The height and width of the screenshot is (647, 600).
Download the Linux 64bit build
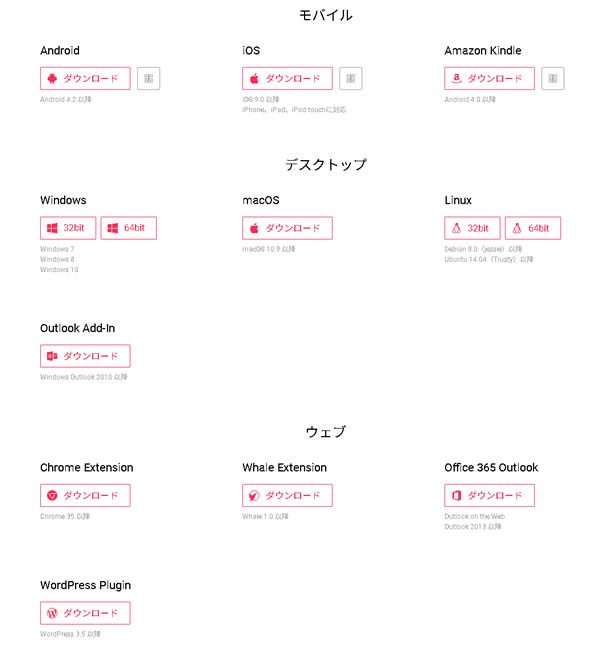pos(532,228)
